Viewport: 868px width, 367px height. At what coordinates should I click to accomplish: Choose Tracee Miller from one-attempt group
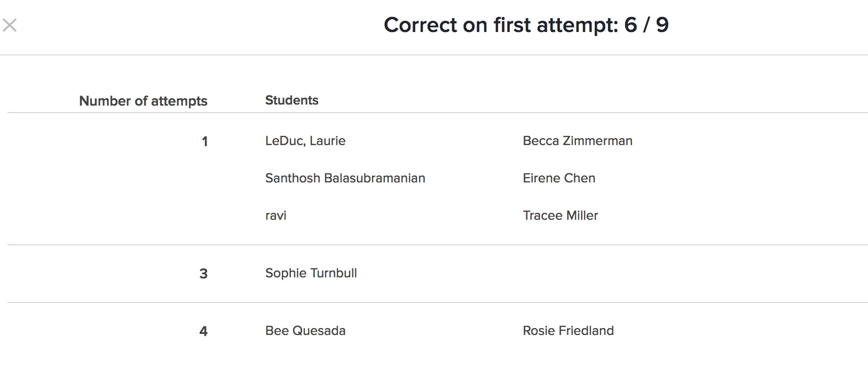pyautogui.click(x=560, y=216)
